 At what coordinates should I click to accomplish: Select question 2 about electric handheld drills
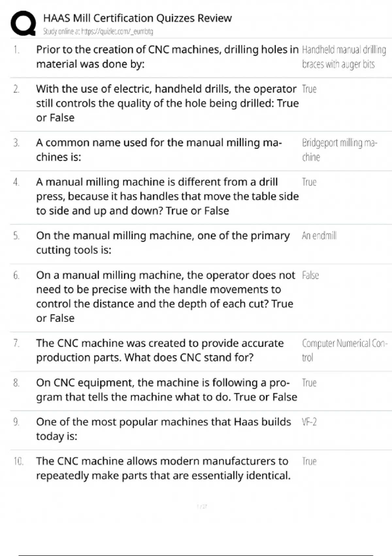tap(167, 103)
